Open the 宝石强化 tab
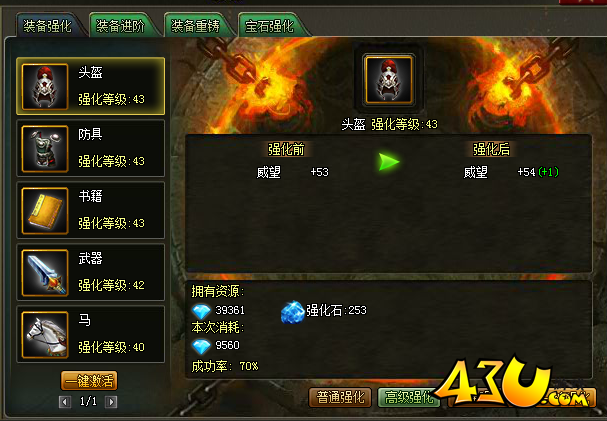This screenshot has height=421, width=607. 269,26
